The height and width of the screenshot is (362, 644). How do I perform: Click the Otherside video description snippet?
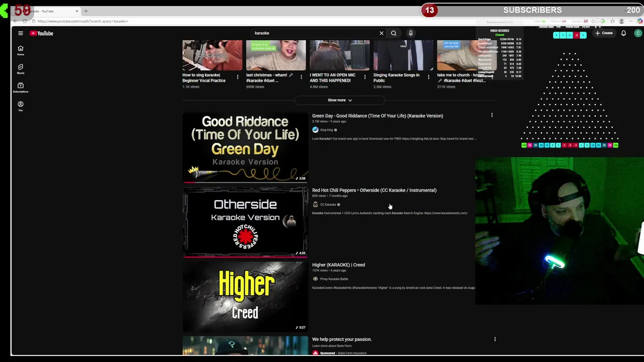point(390,213)
